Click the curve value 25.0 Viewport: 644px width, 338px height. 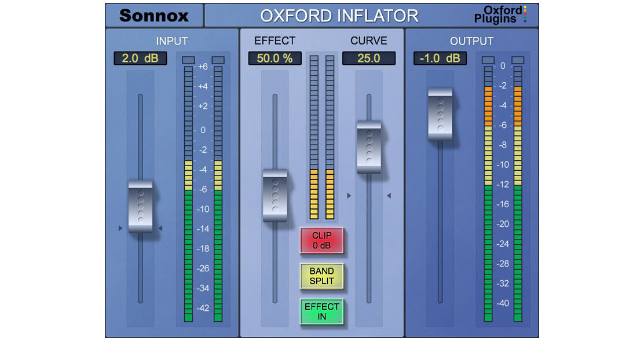[x=369, y=58]
